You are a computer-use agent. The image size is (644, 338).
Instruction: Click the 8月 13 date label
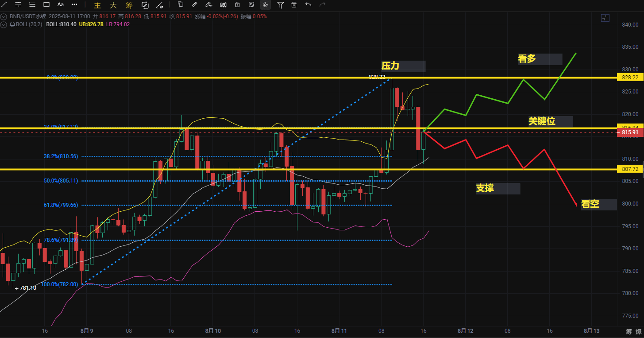[x=591, y=331]
